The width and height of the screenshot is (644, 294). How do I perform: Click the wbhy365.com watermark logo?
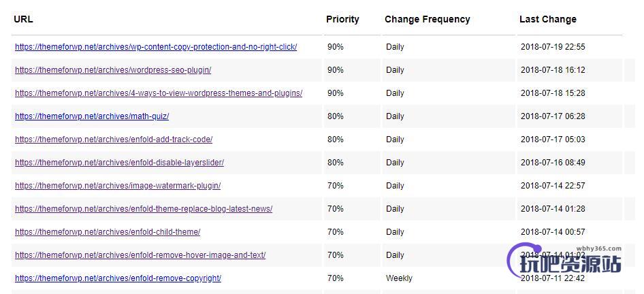pos(565,261)
